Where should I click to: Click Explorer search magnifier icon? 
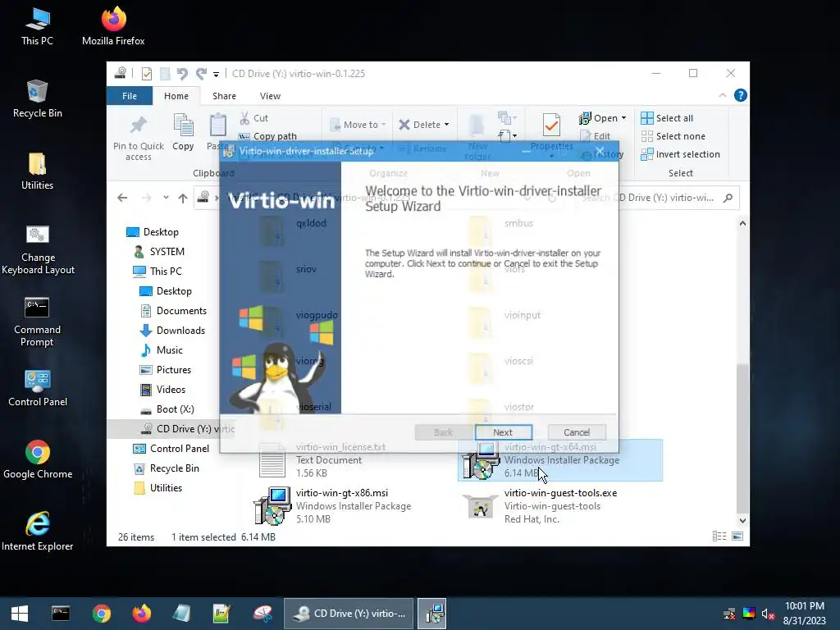coord(728,198)
